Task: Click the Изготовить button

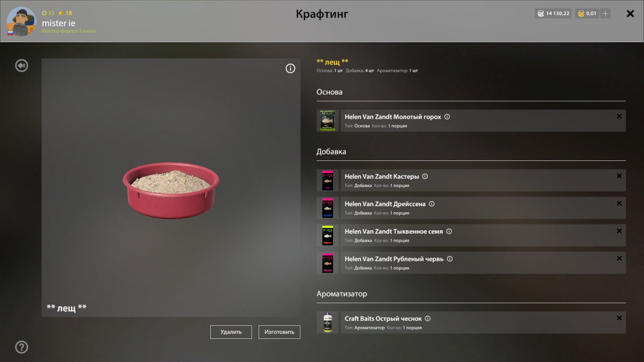Action: [279, 332]
